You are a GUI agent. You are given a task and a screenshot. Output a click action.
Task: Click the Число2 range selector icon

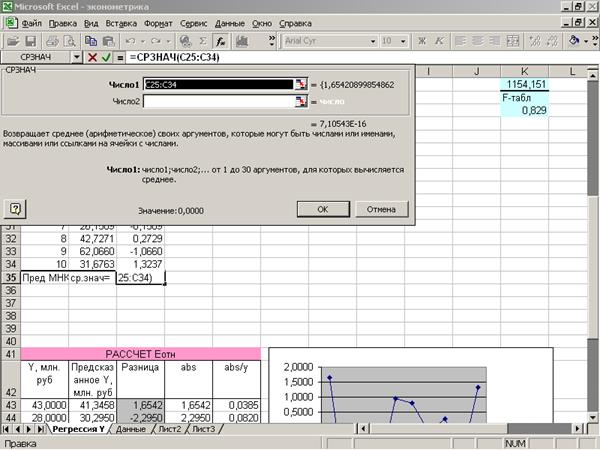click(x=300, y=101)
